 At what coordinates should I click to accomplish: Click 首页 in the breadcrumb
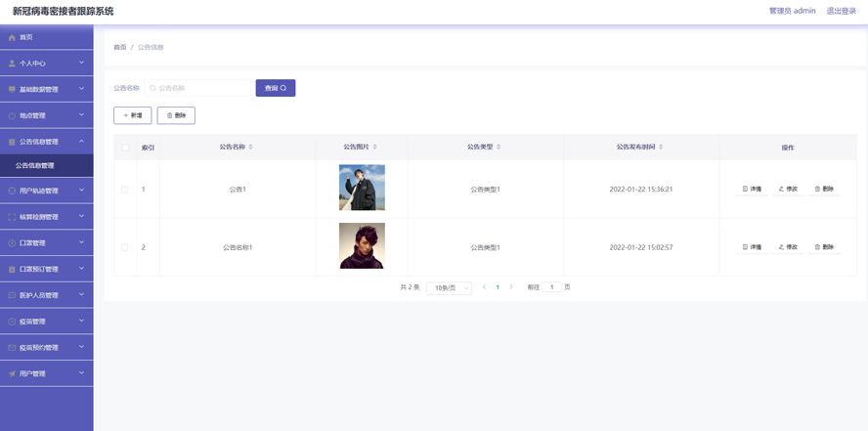[x=120, y=48]
